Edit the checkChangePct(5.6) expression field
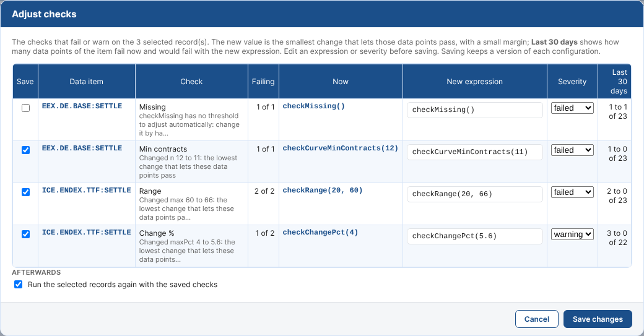Screen dimensions: 644x336 pyautogui.click(x=475, y=236)
